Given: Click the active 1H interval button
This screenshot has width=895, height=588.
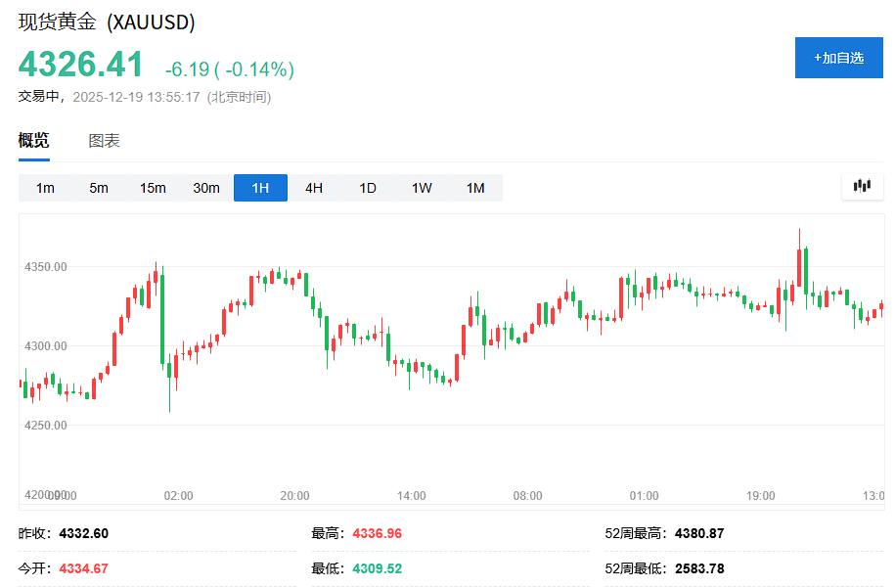Looking at the screenshot, I should 260,188.
